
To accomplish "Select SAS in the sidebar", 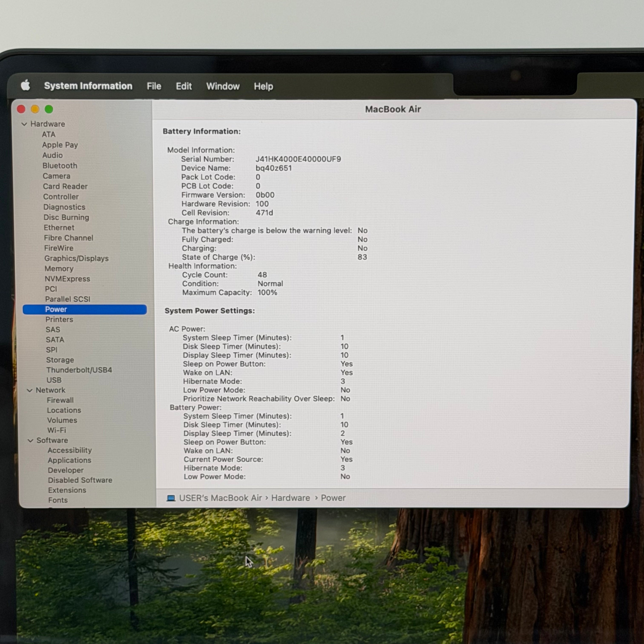I will 53,330.
